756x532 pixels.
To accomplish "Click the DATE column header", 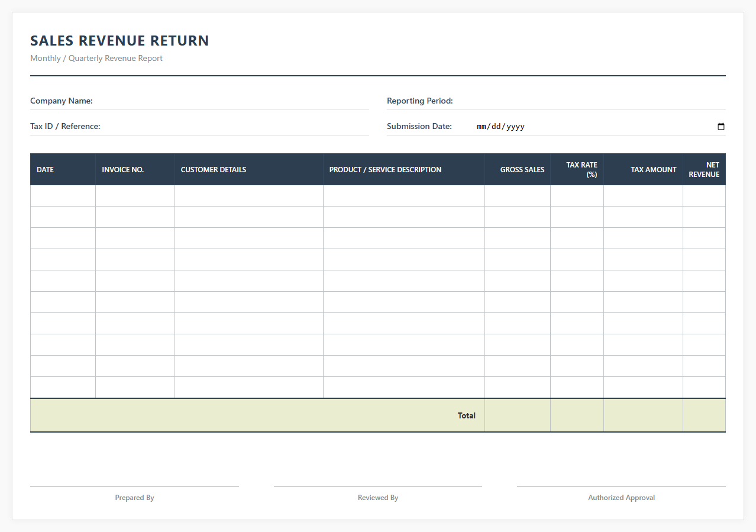I will [x=63, y=169].
